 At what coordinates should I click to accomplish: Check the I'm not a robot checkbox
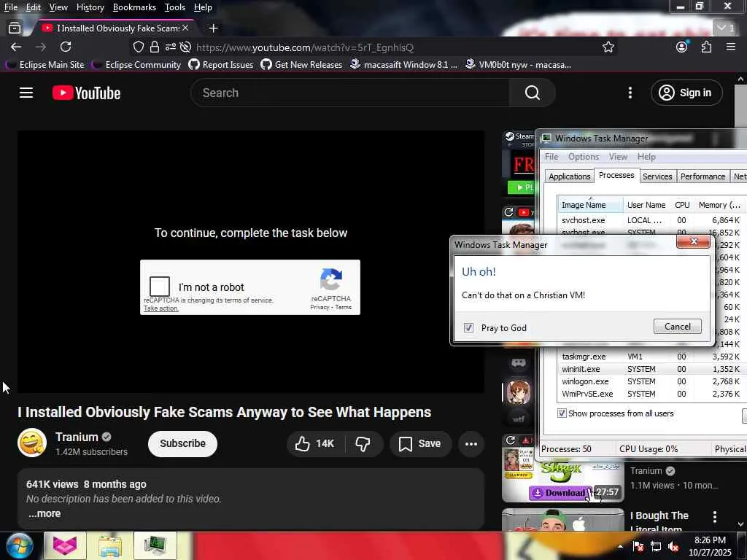point(160,287)
